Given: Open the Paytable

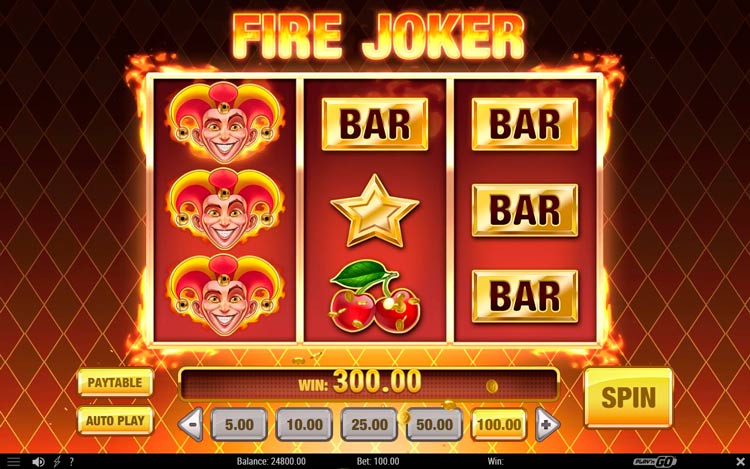Looking at the screenshot, I should pyautogui.click(x=115, y=382).
